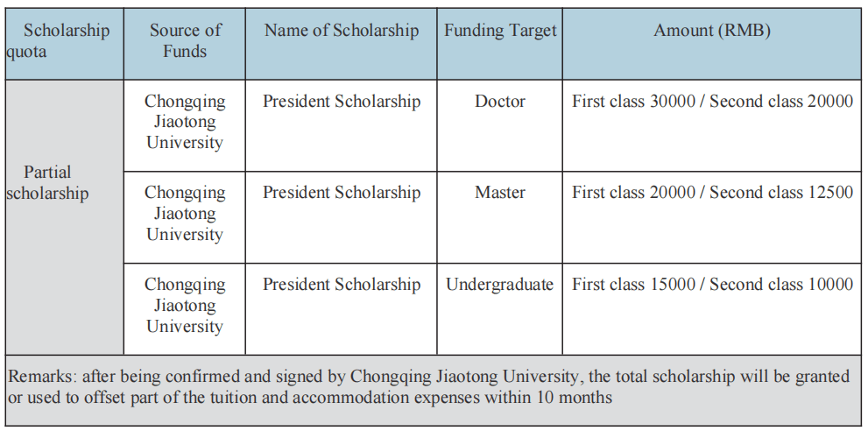868x431 pixels.
Task: Click Chongqing Jiaotong University in the Doctor row
Action: pos(185,122)
